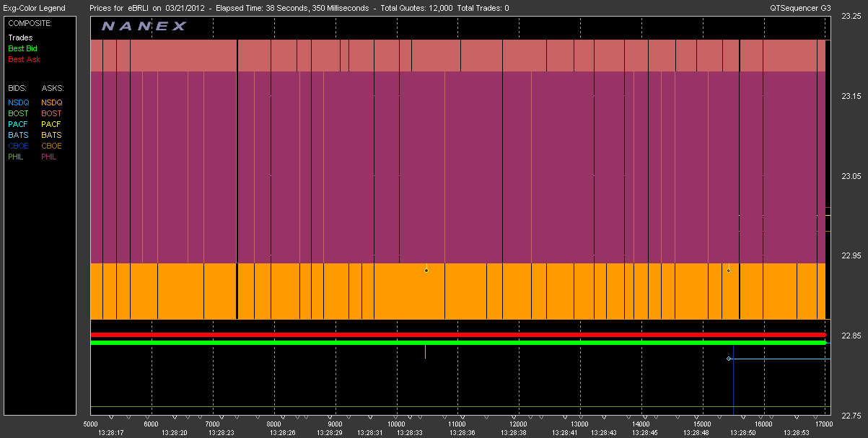The image size is (868, 438).
Task: Select the cyan PACF bid entry
Action: pos(19,124)
